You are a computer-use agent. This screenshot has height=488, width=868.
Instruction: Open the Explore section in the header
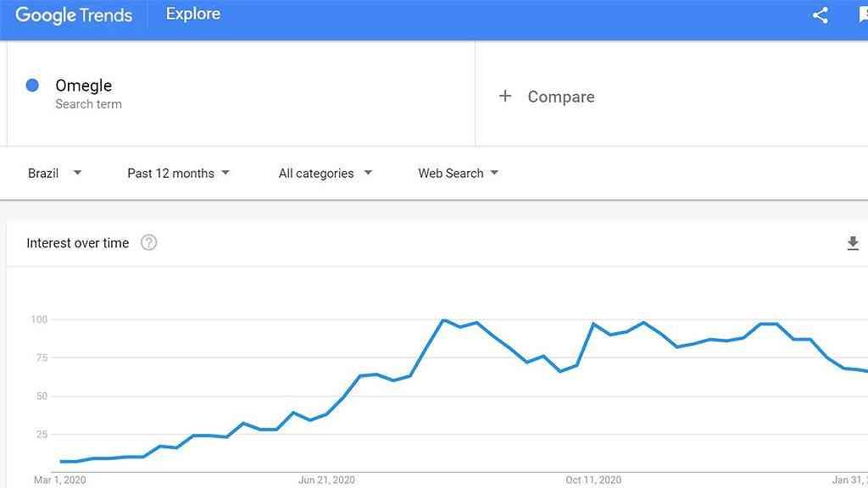[x=193, y=14]
